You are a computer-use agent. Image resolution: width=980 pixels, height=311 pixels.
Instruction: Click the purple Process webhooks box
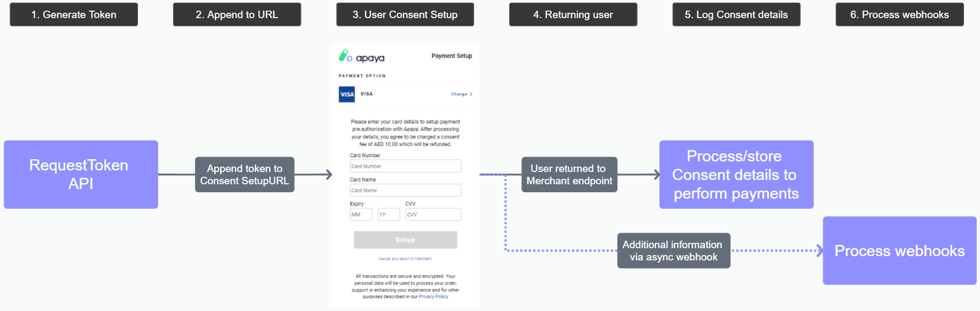[x=899, y=251]
